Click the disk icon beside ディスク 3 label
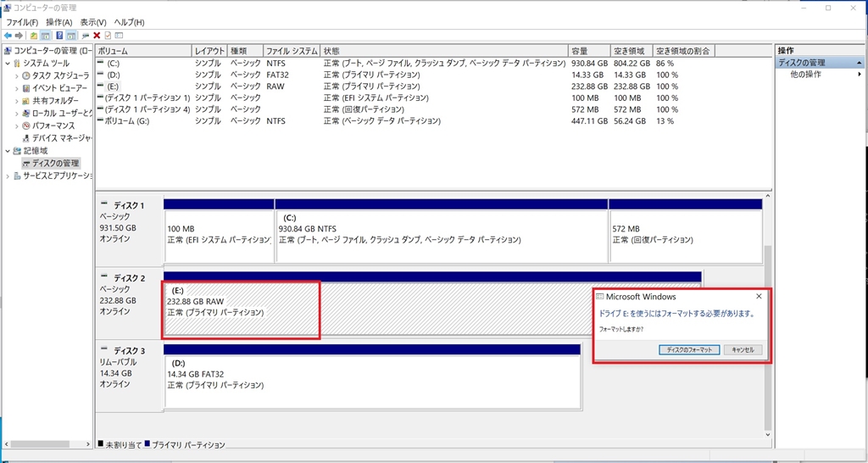The image size is (868, 463). pyautogui.click(x=105, y=349)
